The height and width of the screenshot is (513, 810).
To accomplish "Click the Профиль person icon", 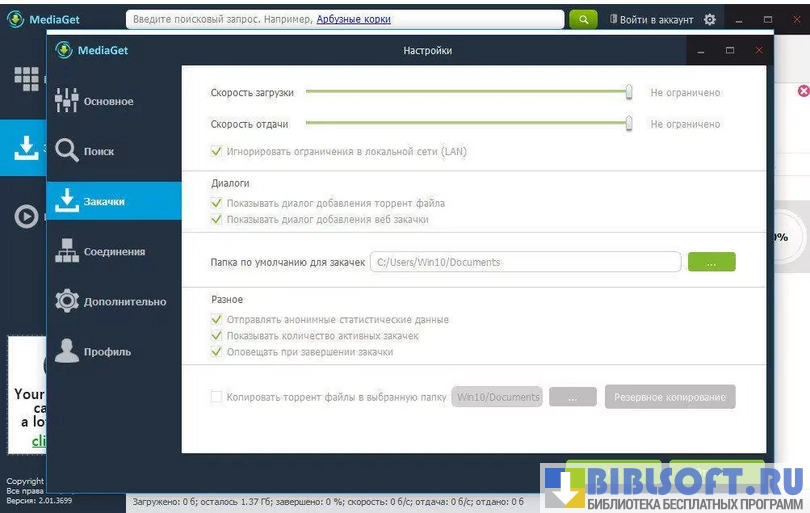I will [x=67, y=351].
